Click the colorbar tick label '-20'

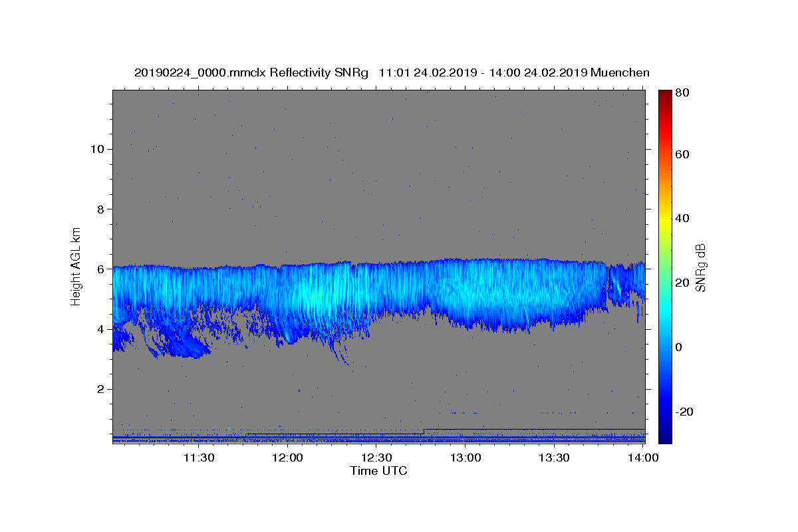click(684, 412)
